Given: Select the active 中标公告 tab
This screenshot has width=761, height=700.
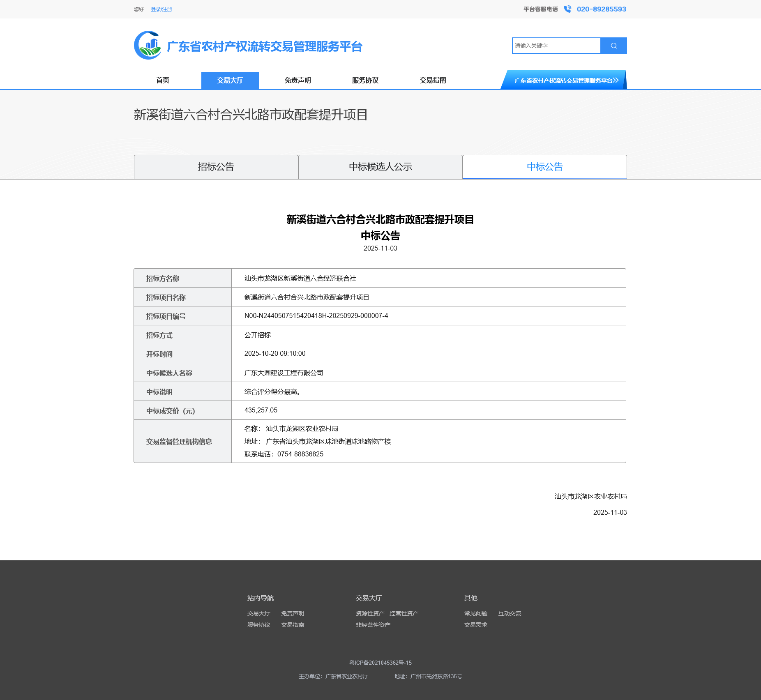Looking at the screenshot, I should pos(544,167).
